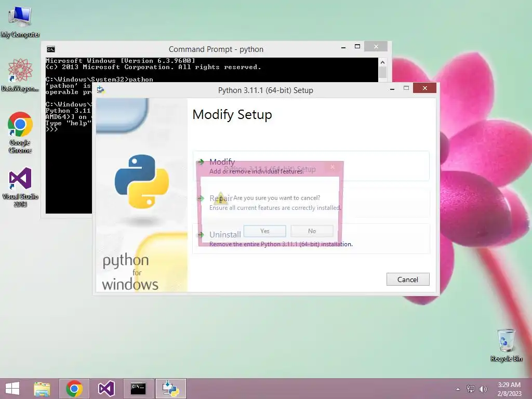532x399 pixels.
Task: Show hidden tray icons arrow
Action: [x=458, y=389]
